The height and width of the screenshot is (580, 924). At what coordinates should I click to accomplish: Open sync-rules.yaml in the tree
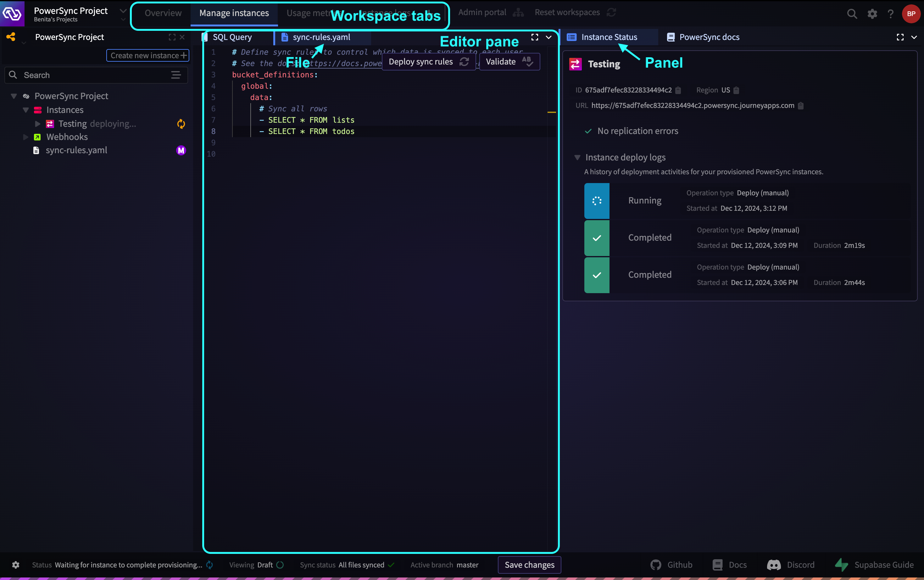76,150
